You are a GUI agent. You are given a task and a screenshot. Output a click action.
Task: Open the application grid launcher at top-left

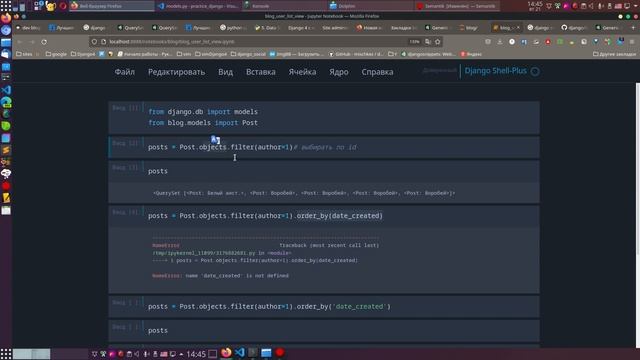tap(6, 5)
